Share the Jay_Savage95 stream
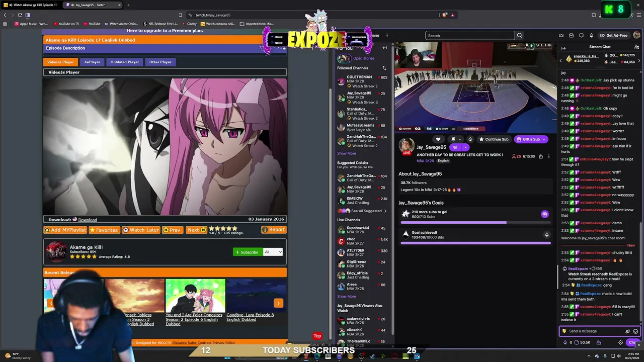The width and height of the screenshot is (644, 362). [541, 156]
